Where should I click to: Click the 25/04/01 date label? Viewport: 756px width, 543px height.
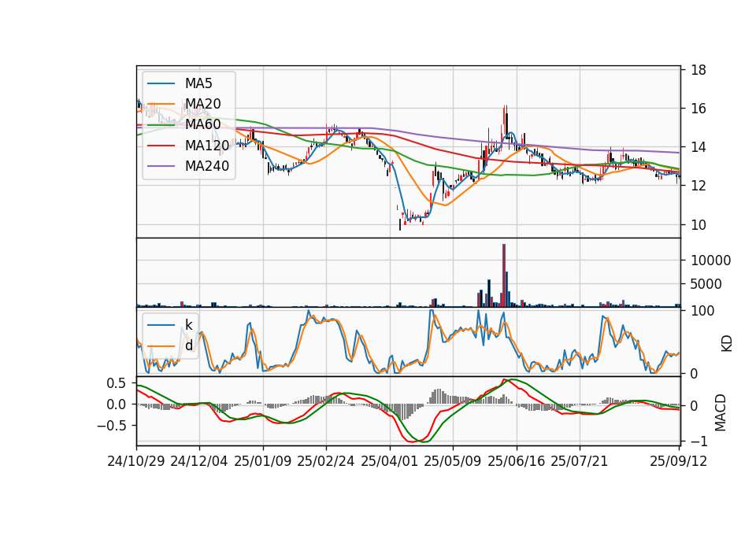coord(390,461)
